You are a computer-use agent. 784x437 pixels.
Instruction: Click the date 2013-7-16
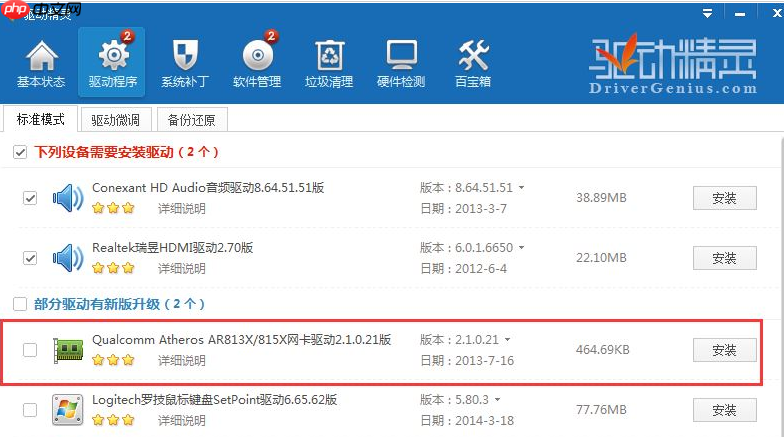click(x=484, y=360)
